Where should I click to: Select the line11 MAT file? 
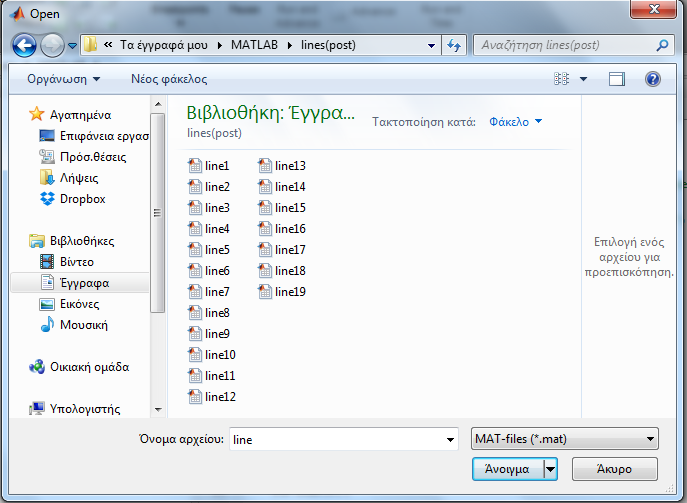(212, 376)
